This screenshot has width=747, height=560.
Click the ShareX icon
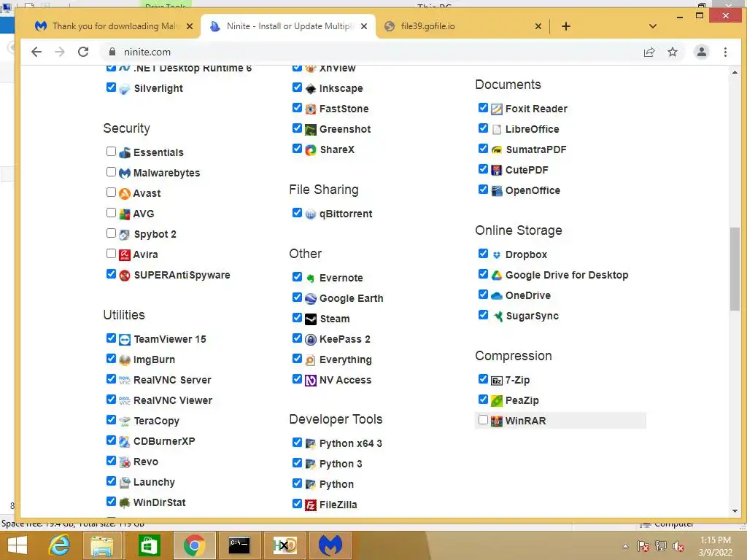click(311, 150)
